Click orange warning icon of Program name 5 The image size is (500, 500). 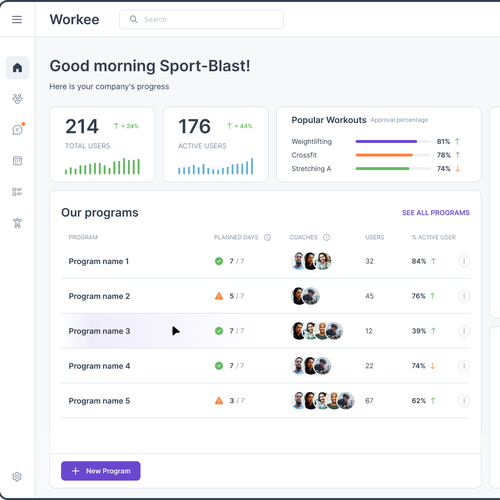219,401
